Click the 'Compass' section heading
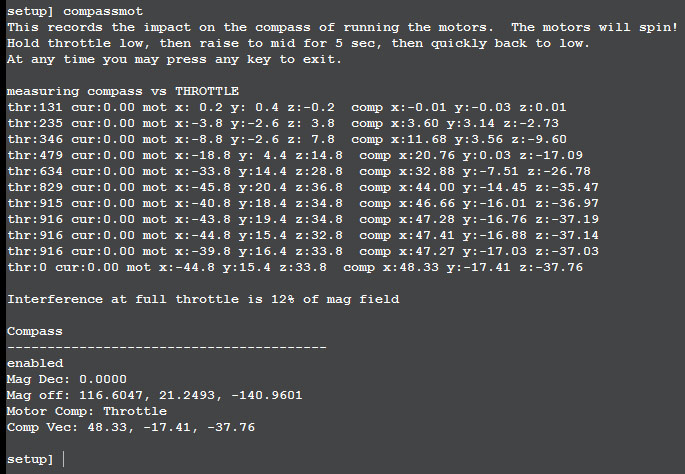685x474 pixels. point(35,331)
